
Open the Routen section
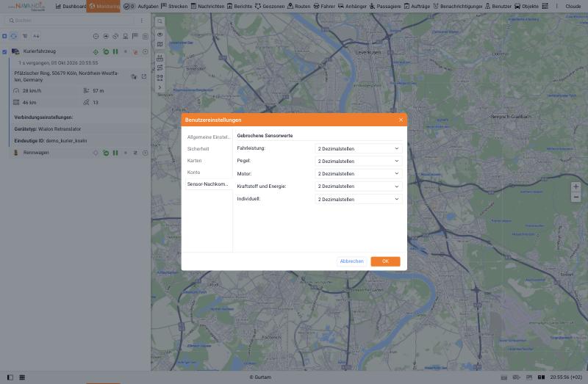pyautogui.click(x=299, y=7)
